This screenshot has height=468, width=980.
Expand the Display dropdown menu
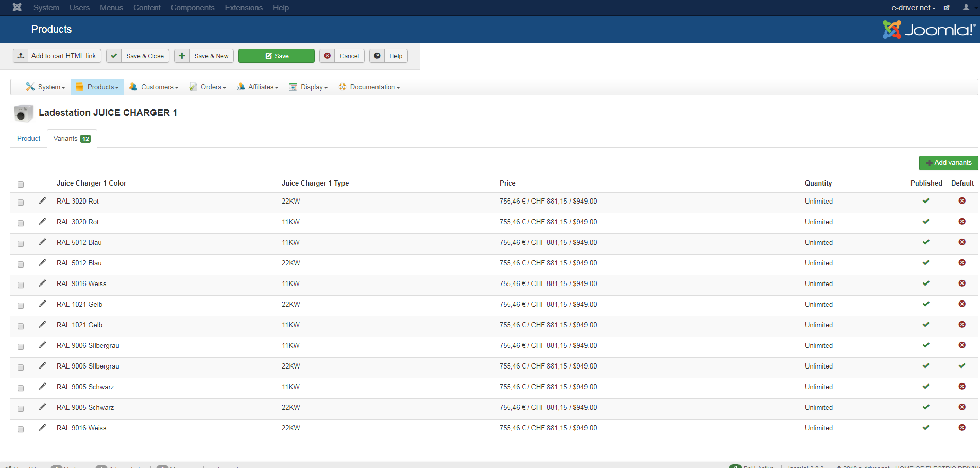pos(308,87)
